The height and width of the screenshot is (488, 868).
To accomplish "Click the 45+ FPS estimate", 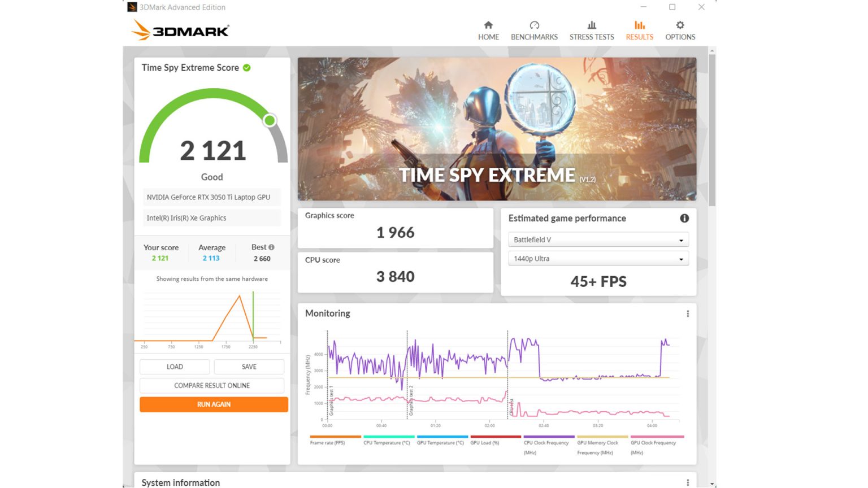I will pos(598,281).
